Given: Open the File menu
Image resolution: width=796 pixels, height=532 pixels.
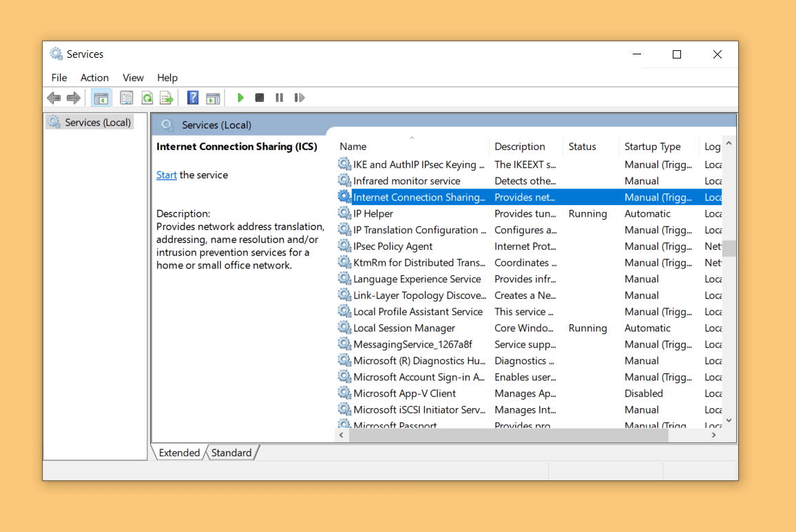Looking at the screenshot, I should pyautogui.click(x=59, y=78).
